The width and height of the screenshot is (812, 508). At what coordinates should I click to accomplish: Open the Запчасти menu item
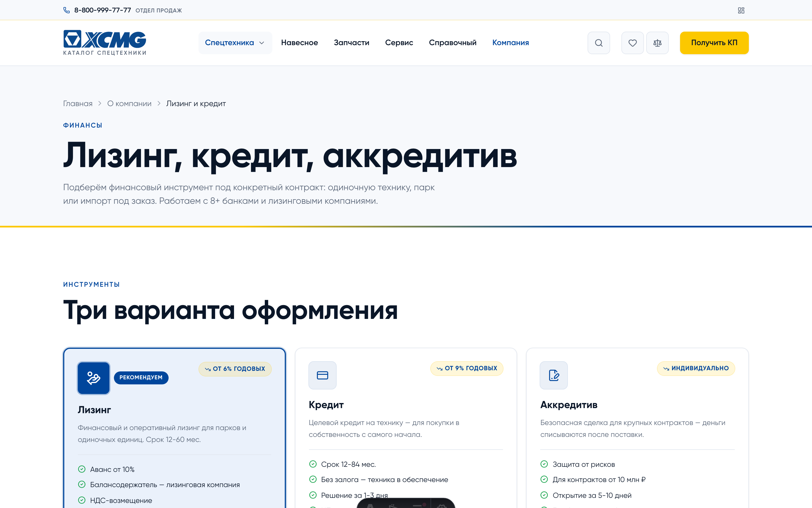pyautogui.click(x=351, y=43)
